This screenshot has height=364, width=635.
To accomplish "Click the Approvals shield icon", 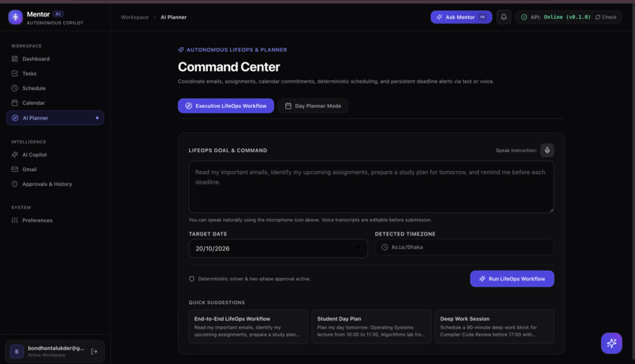I will 15,184.
